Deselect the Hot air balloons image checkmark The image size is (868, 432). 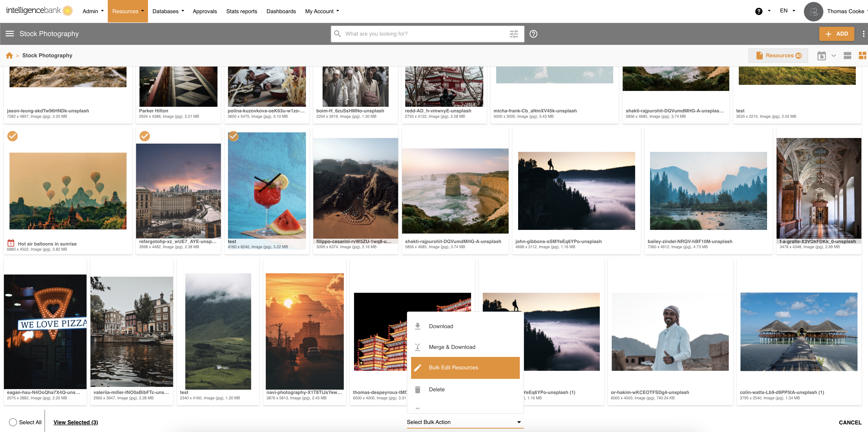point(12,136)
